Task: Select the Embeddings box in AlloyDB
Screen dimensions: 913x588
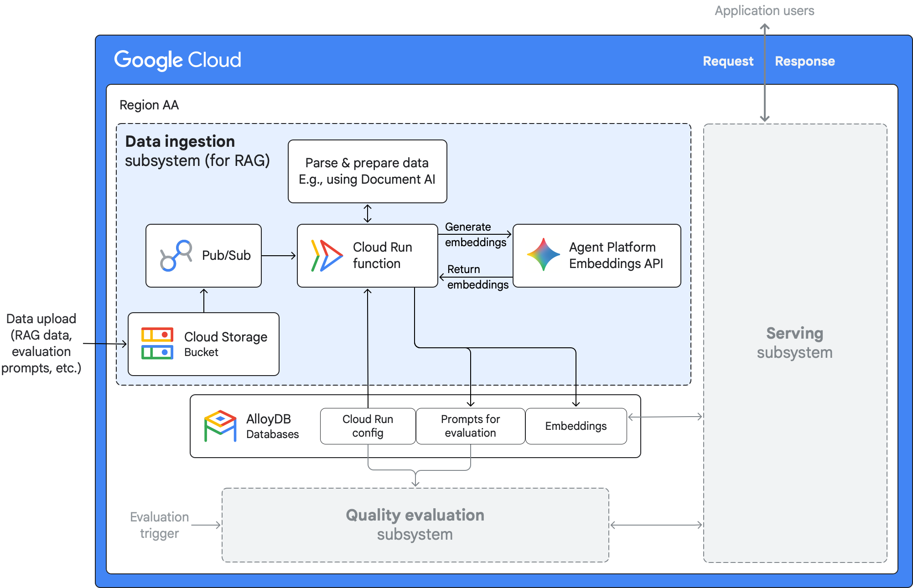Action: pos(576,426)
